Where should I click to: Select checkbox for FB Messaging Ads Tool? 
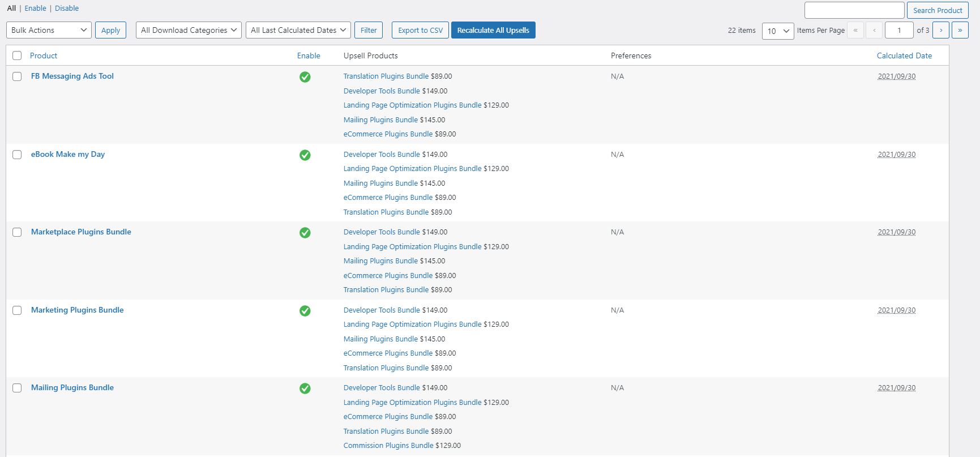17,76
